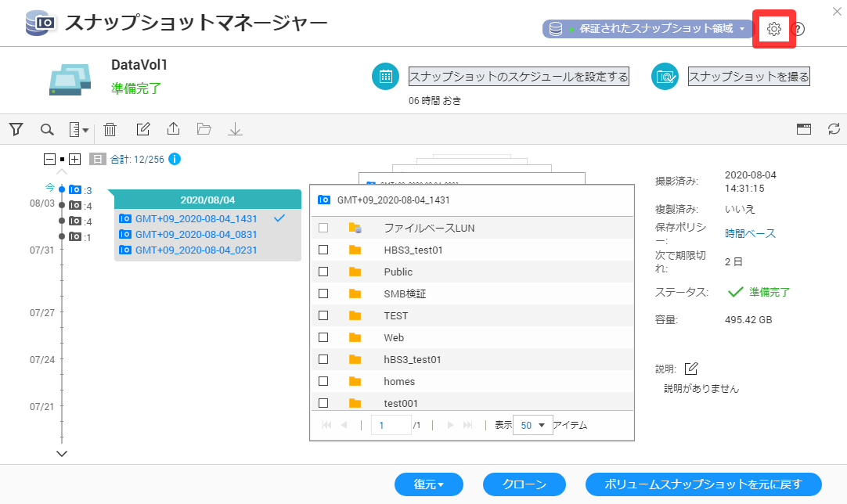847x504 pixels.
Task: Click the Public folder icon
Action: tap(355, 272)
